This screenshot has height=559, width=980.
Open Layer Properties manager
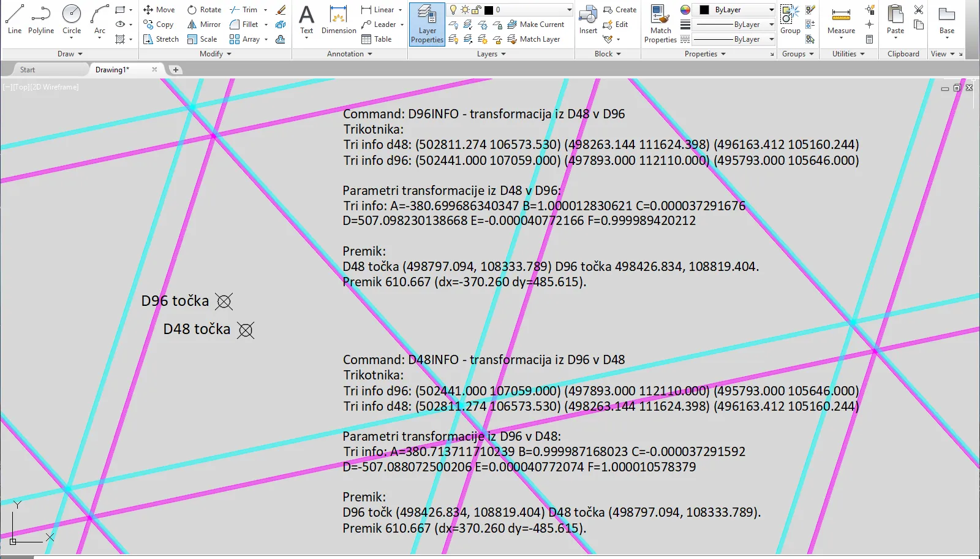pyautogui.click(x=427, y=25)
